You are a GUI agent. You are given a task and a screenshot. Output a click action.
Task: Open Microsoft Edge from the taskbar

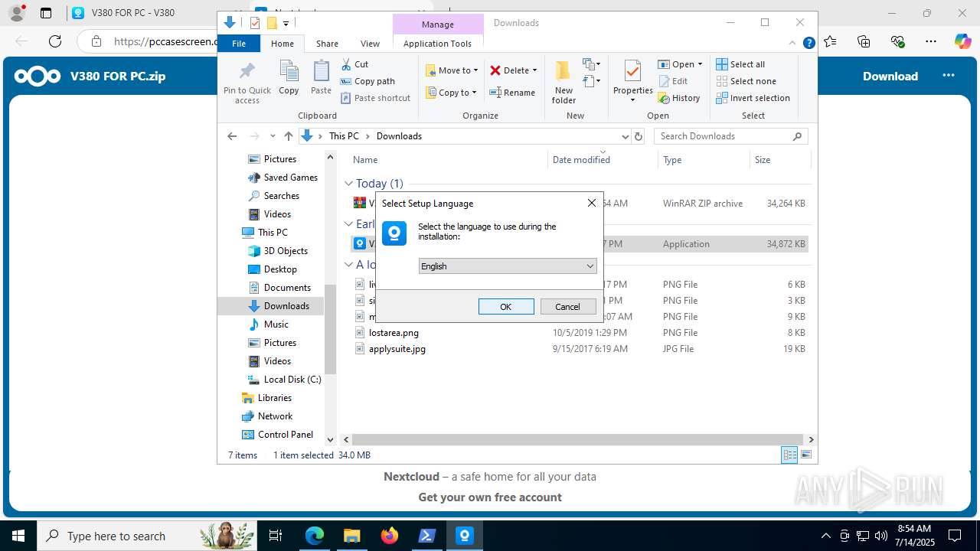(315, 536)
